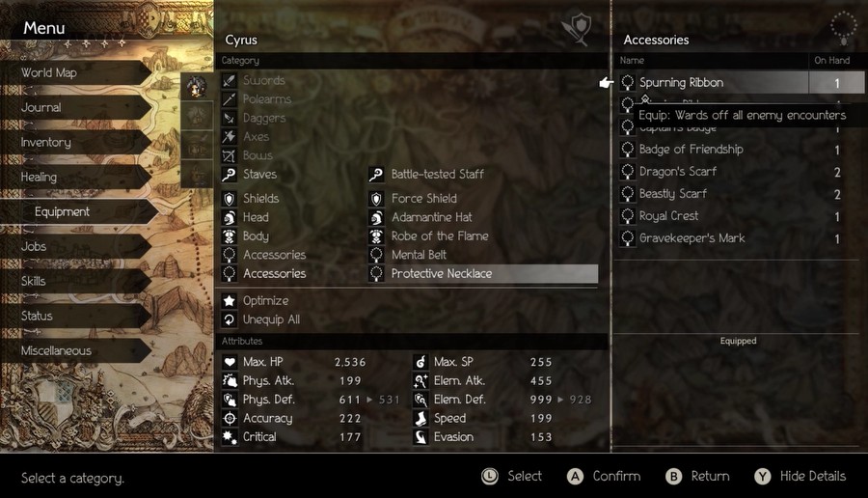Click the Body armor category icon
The image size is (868, 498).
tap(230, 236)
